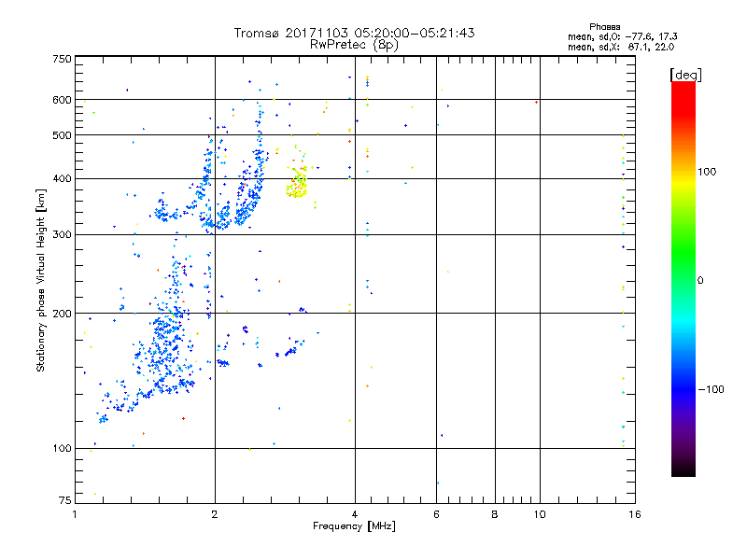Click x-axis tick label '16'

point(635,514)
